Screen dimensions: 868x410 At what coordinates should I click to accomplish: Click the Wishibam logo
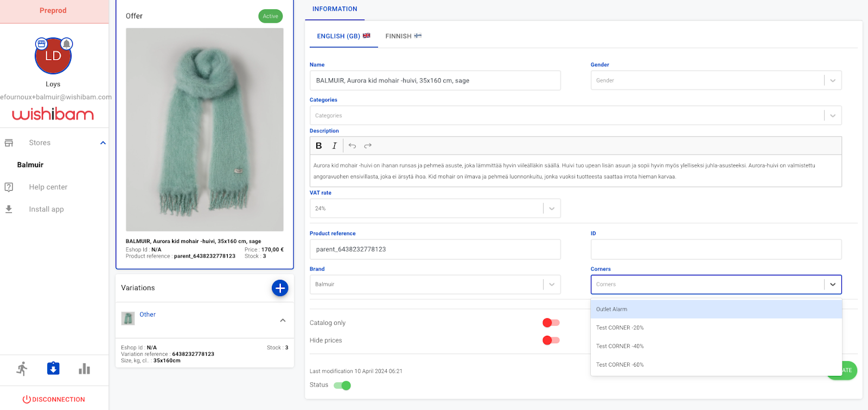pos(53,114)
